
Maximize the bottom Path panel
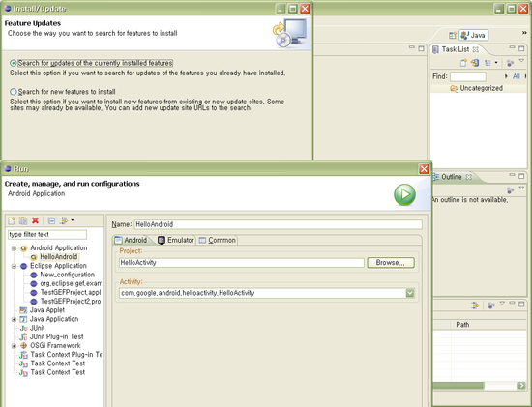[521, 305]
